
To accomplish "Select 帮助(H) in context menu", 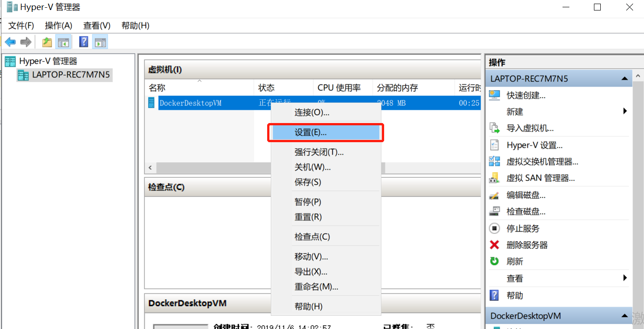I will (326, 307).
